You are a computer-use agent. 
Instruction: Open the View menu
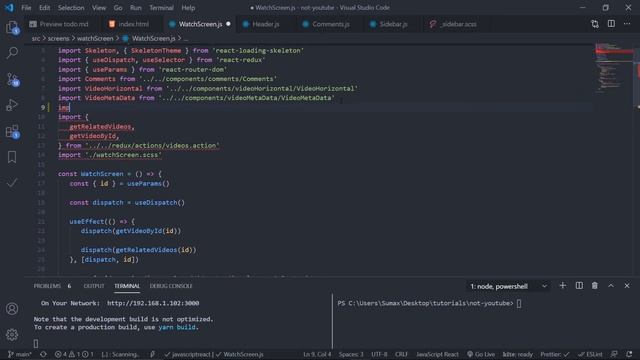99,8
